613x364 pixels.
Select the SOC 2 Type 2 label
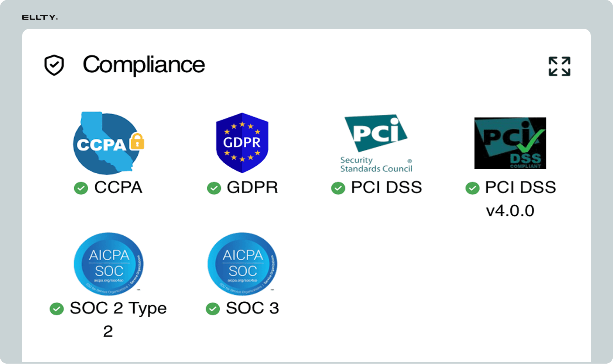(x=118, y=319)
